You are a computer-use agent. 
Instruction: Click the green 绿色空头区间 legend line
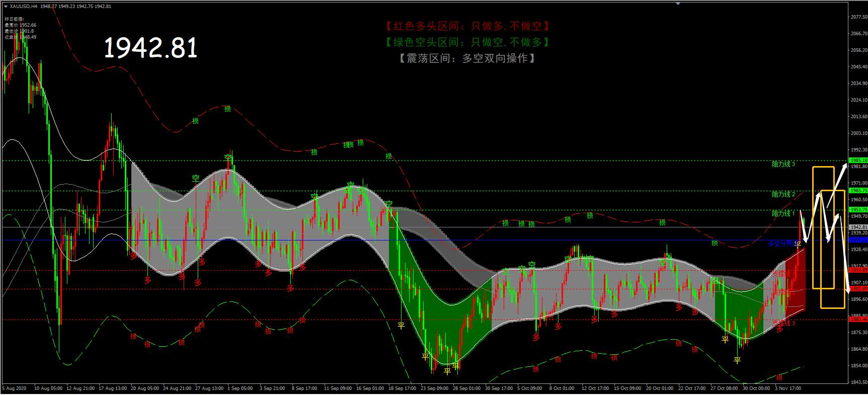point(467,42)
